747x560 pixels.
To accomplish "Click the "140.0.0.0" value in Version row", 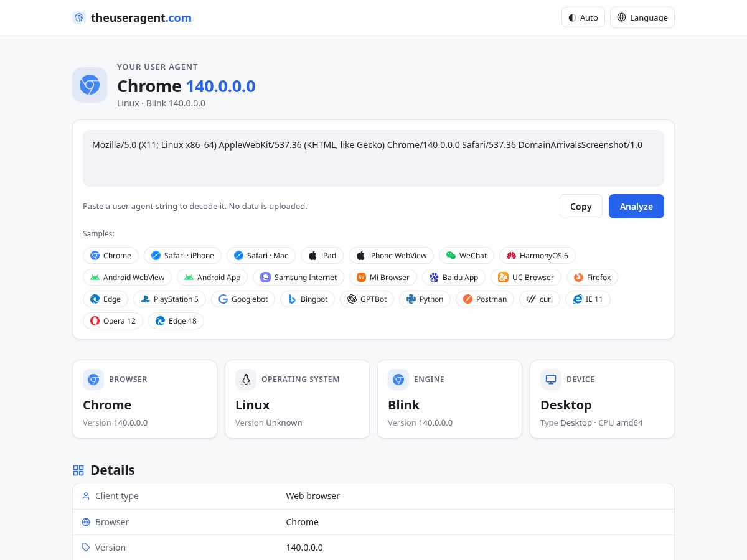I will click(x=304, y=548).
